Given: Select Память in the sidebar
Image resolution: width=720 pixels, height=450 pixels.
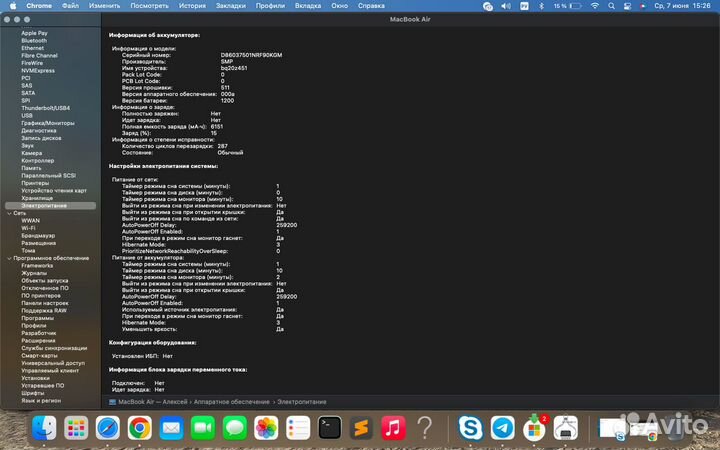Looking at the screenshot, I should coord(31,168).
